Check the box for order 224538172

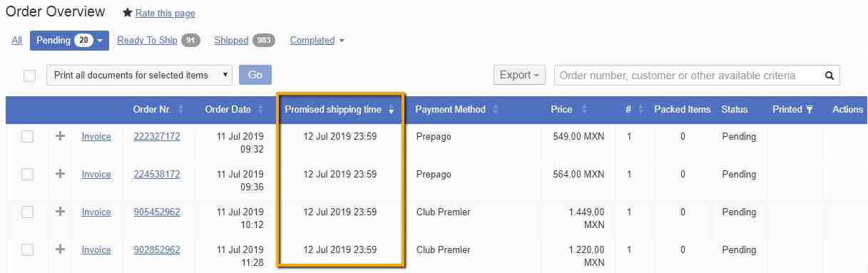[27, 174]
